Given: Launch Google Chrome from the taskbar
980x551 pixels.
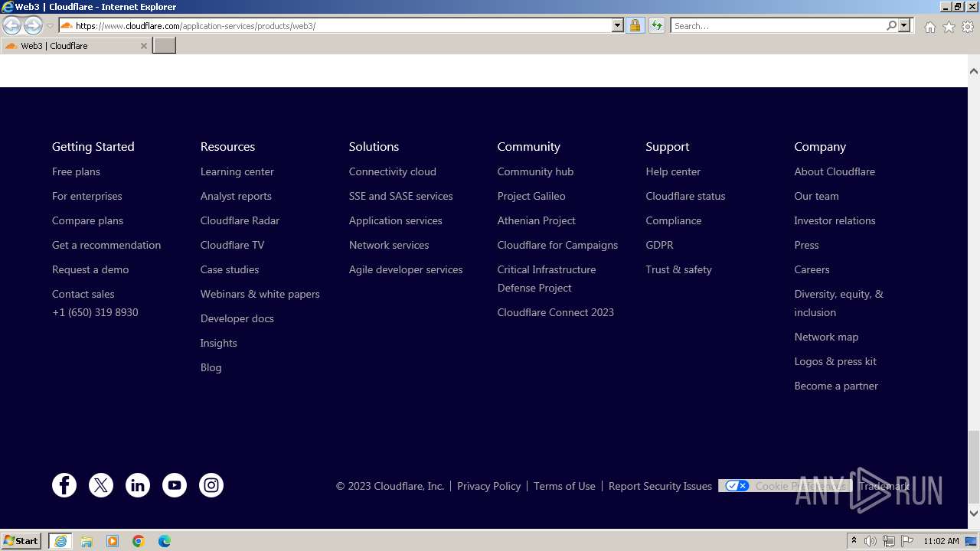Looking at the screenshot, I should click(x=139, y=541).
